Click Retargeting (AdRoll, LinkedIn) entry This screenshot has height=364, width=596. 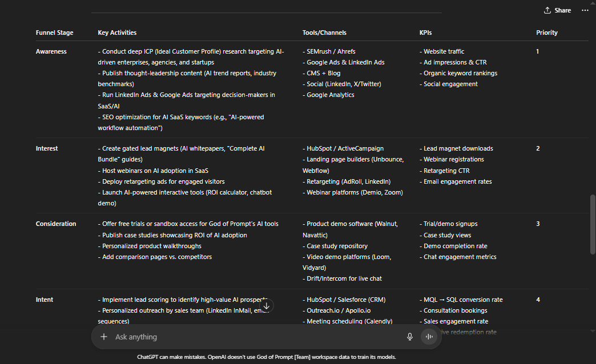pyautogui.click(x=347, y=181)
